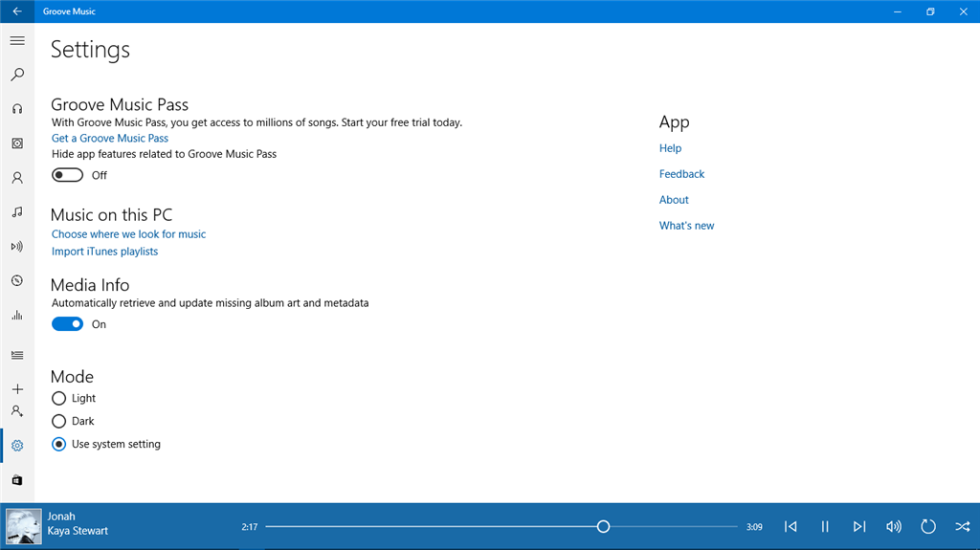Create new playlist with plus icon
The width and height of the screenshot is (980, 550).
[x=17, y=388]
